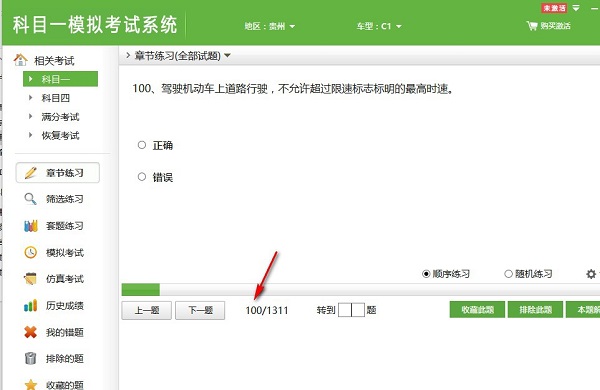Expand the 恢复考试 tree item
The width and height of the screenshot is (600, 390).
tap(31, 135)
